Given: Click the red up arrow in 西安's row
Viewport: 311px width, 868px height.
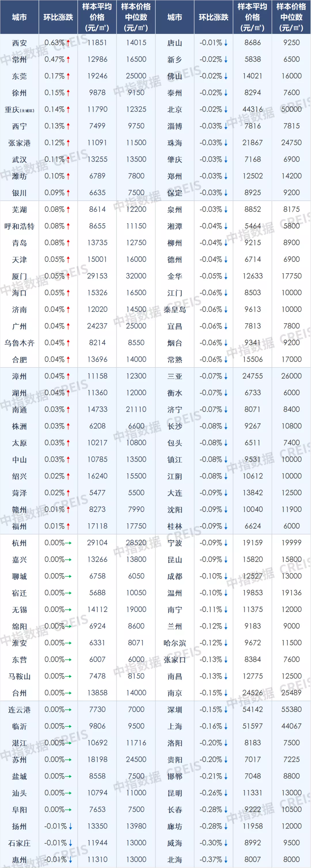Looking at the screenshot, I should [68, 43].
